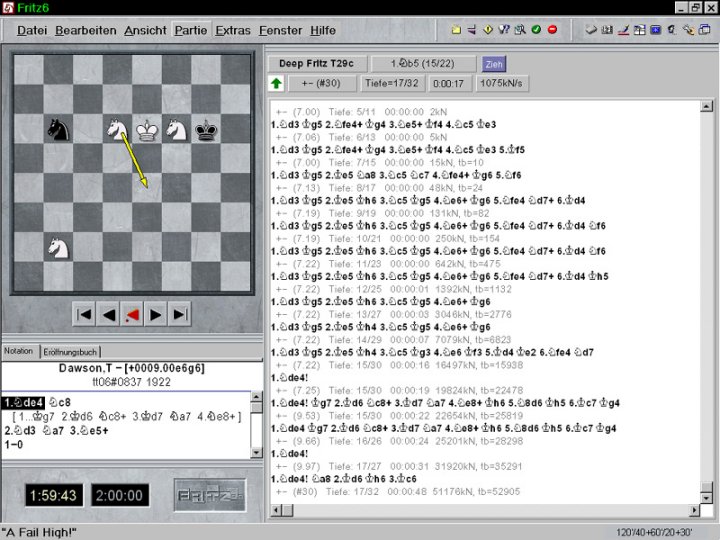Click the wrench tools toolbar icon
720x540 pixels.
[688, 30]
